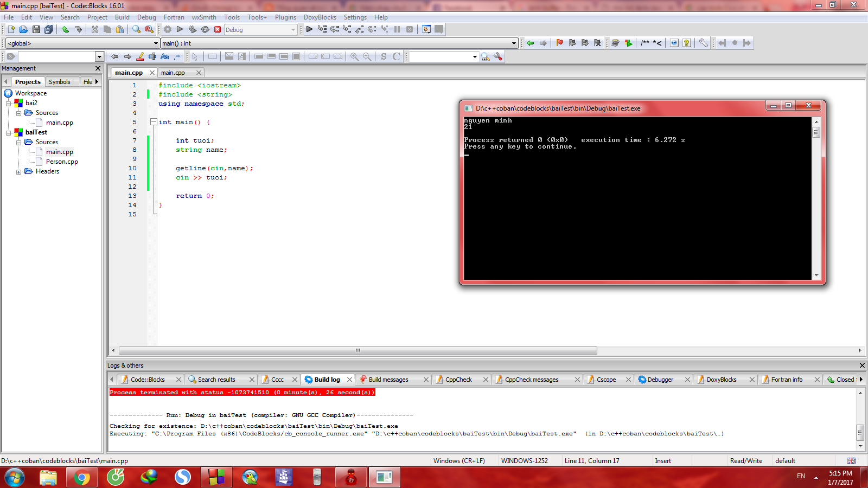
Task: Open Google Chrome from the taskbar
Action: click(x=82, y=477)
